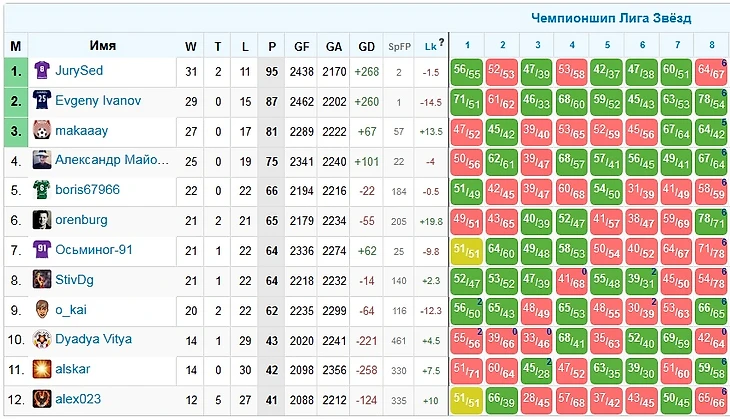Screen dimensions: 730x419
Task: Click the avatar next to makaaay
Action: [x=41, y=131]
